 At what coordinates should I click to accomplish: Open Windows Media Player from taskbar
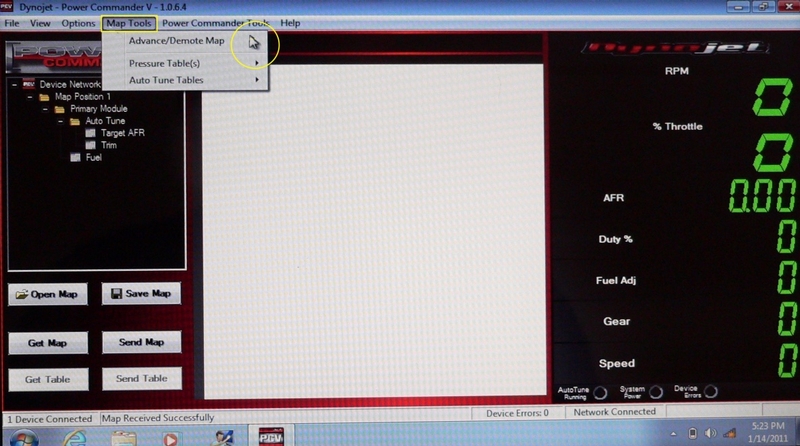click(174, 436)
